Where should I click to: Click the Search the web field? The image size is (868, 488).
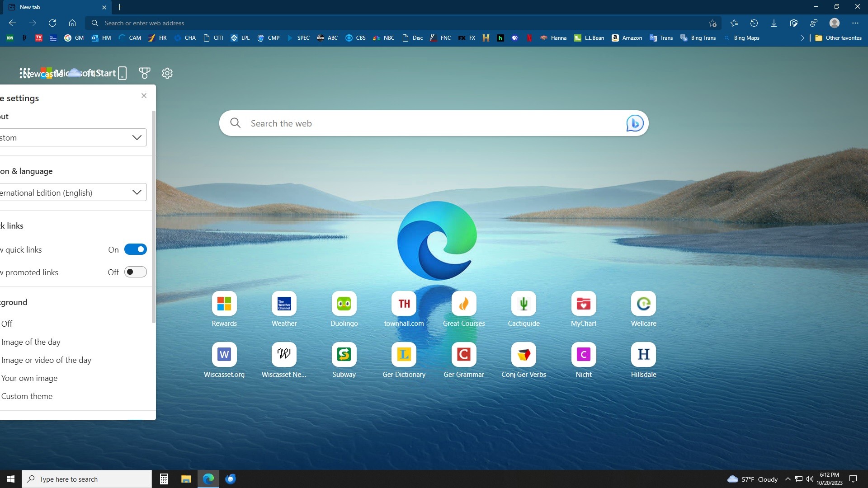tap(425, 123)
